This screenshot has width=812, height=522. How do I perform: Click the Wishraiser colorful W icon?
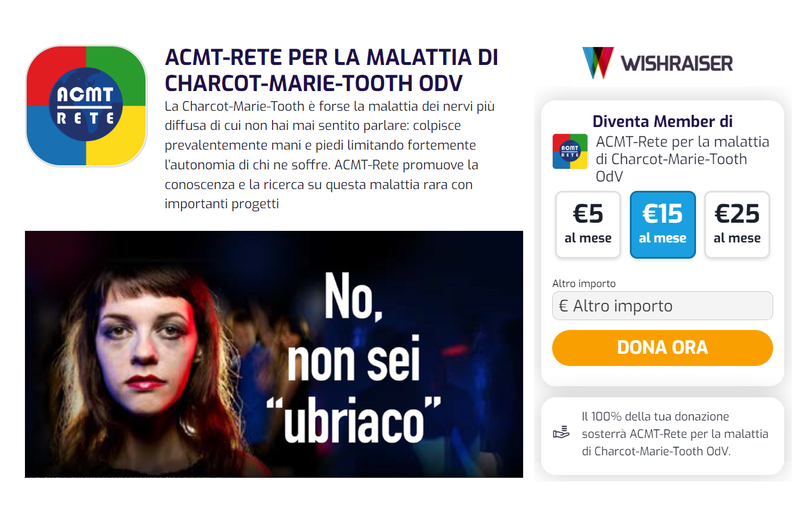click(x=598, y=63)
